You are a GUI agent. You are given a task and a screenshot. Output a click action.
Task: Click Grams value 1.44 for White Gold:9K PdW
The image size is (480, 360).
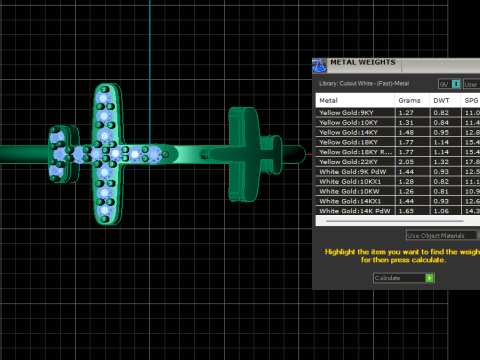click(x=406, y=172)
